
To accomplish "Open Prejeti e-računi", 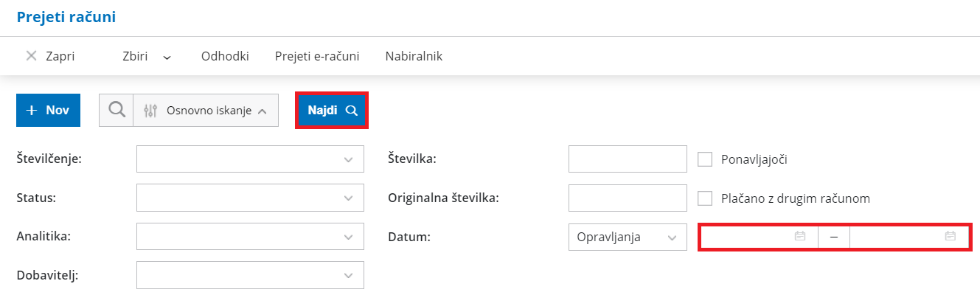I will coord(316,56).
